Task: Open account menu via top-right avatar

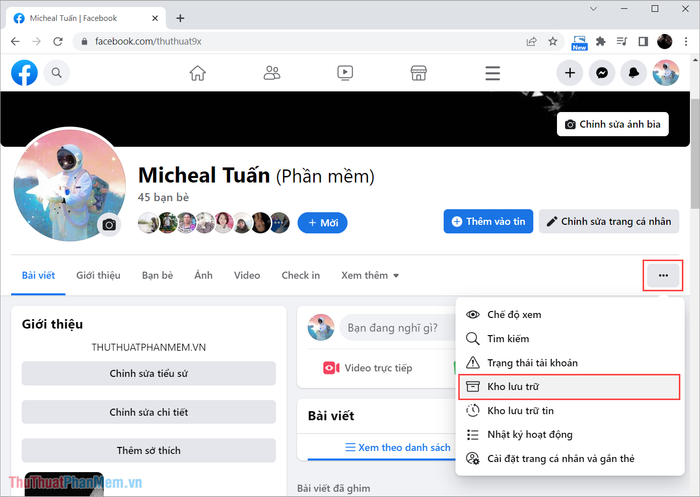Action: [x=666, y=73]
